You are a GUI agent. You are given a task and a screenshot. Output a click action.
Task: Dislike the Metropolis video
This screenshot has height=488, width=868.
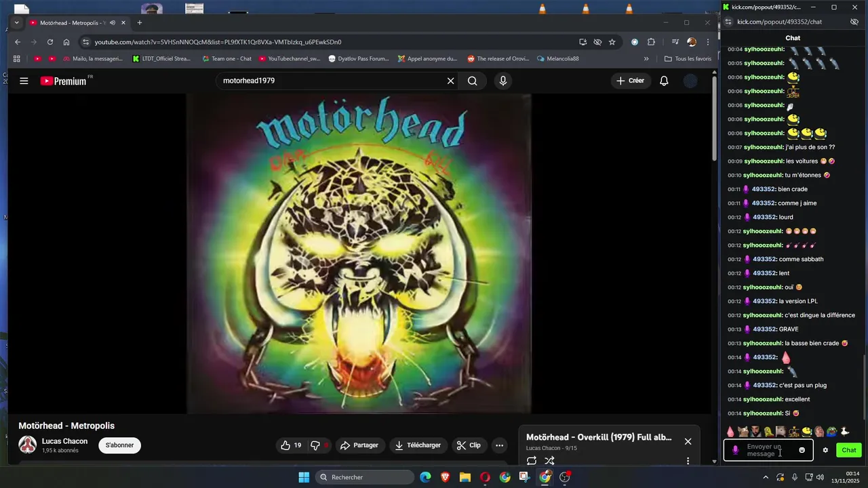click(x=319, y=445)
